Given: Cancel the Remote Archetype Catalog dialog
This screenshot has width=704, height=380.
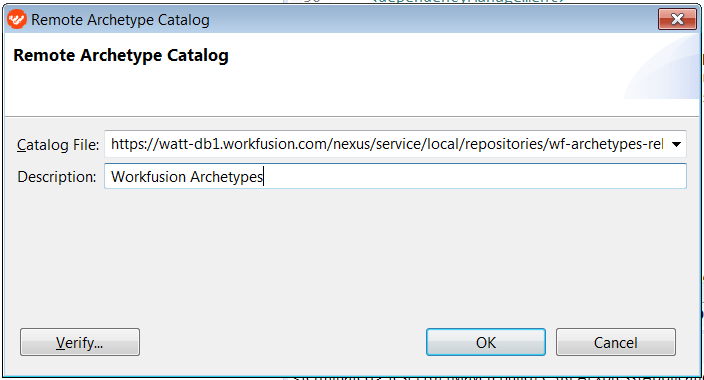Looking at the screenshot, I should click(616, 342).
